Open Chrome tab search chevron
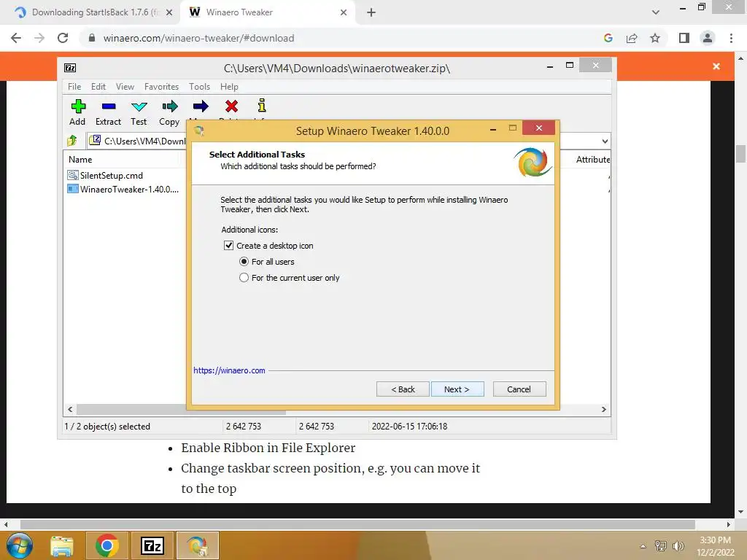The height and width of the screenshot is (560, 747). click(656, 12)
